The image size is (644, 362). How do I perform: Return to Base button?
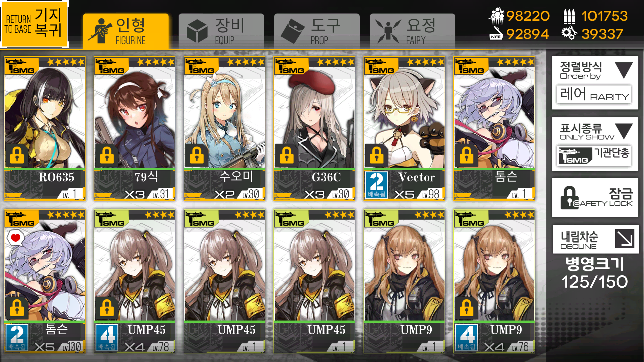[x=34, y=24]
